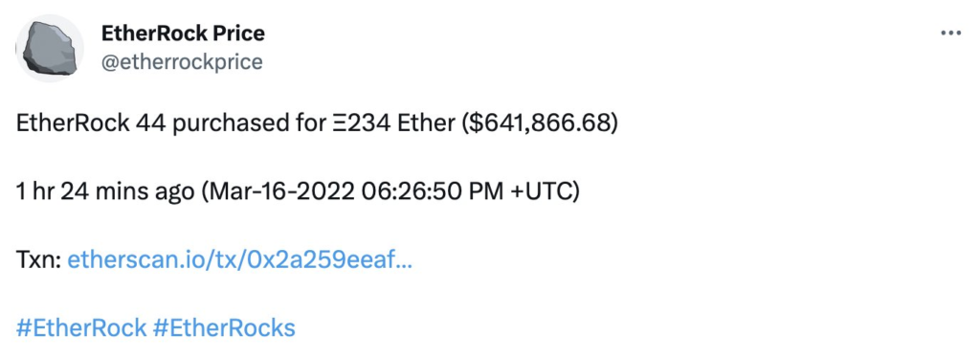Open the #EtherRock hashtag
This screenshot has width=980, height=359.
click(81, 327)
